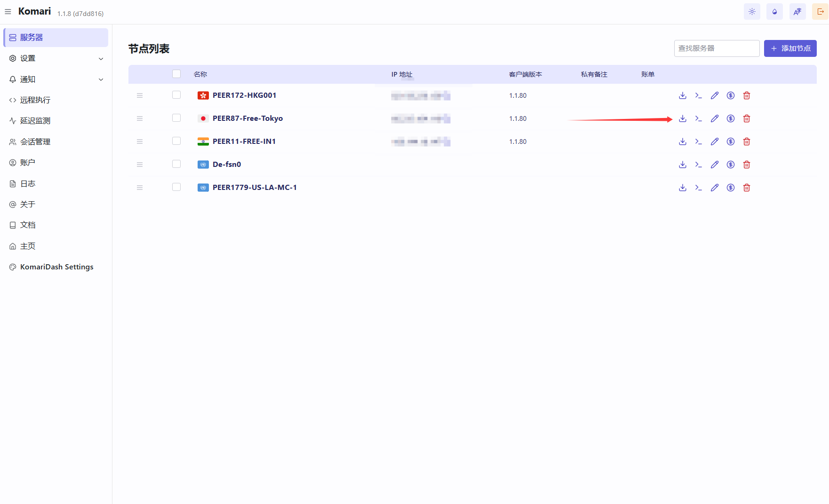Select the PEER172-HKG001 checkbox
Image resolution: width=829 pixels, height=504 pixels.
coord(176,95)
